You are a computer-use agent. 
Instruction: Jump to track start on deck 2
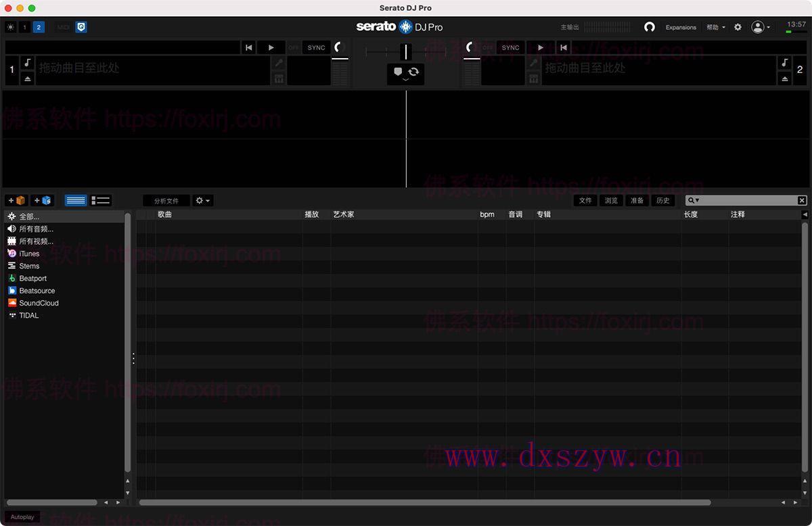[x=563, y=47]
